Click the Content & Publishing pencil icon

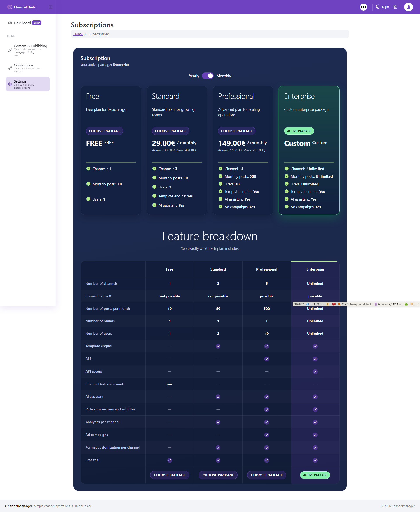pos(10,50)
